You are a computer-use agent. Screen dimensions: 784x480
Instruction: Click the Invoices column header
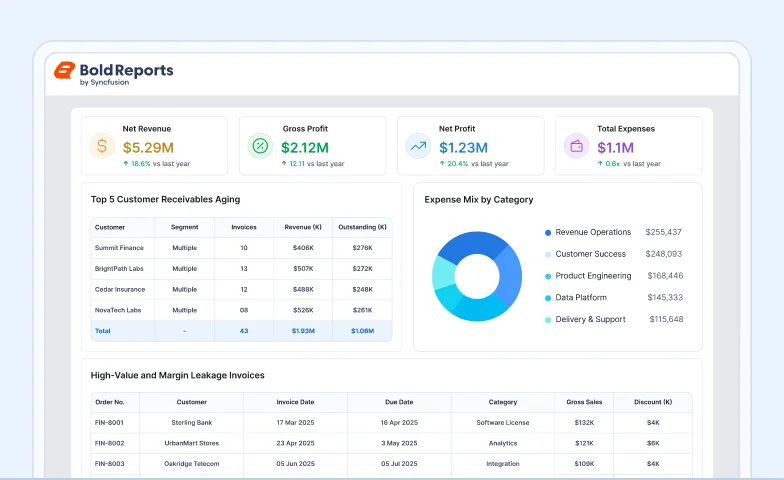click(x=244, y=227)
